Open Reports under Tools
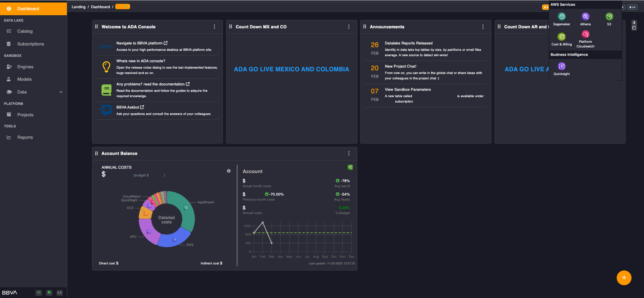644x298 pixels. [25, 137]
